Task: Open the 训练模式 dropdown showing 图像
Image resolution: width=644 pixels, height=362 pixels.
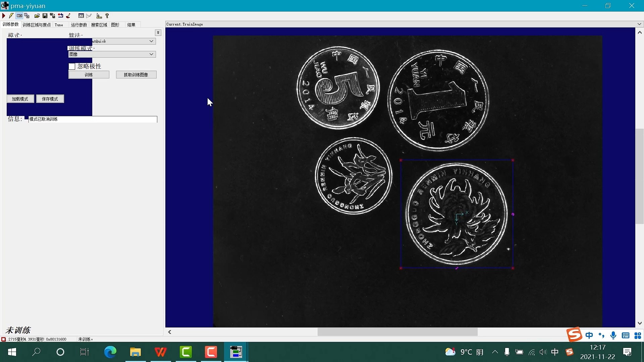Action: pos(112,54)
